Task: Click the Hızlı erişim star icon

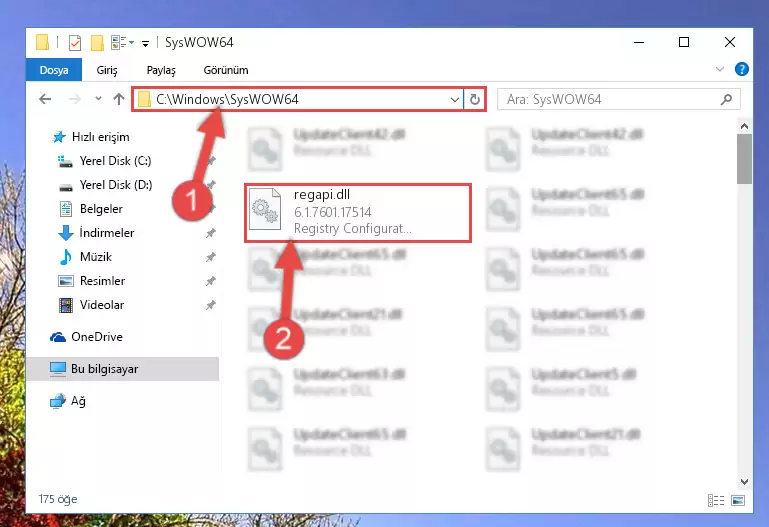Action: [x=59, y=137]
